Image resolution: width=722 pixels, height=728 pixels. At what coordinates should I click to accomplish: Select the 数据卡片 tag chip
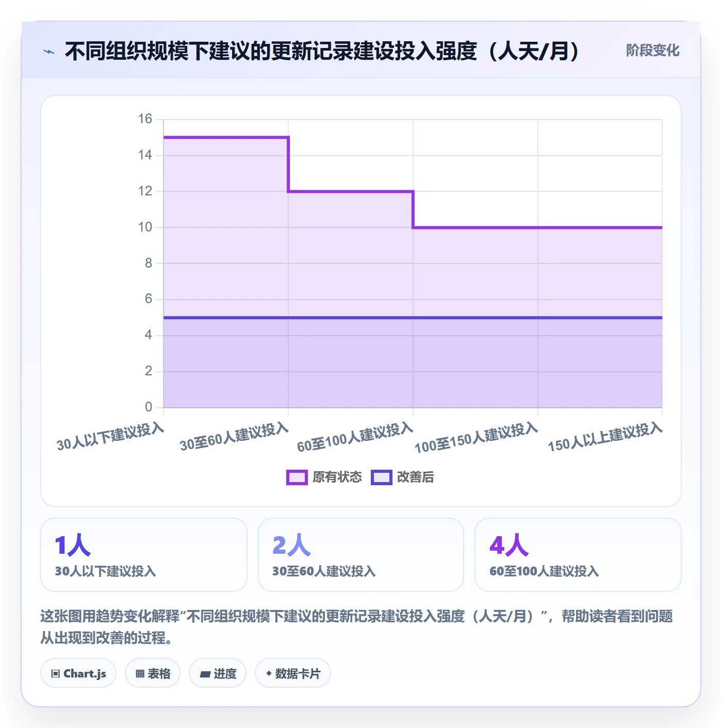(293, 673)
